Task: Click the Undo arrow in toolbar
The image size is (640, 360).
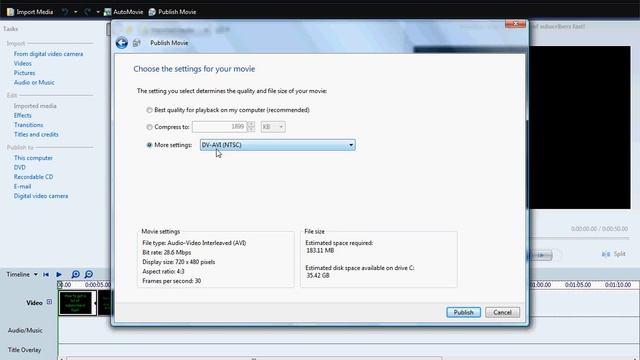Action: point(65,12)
